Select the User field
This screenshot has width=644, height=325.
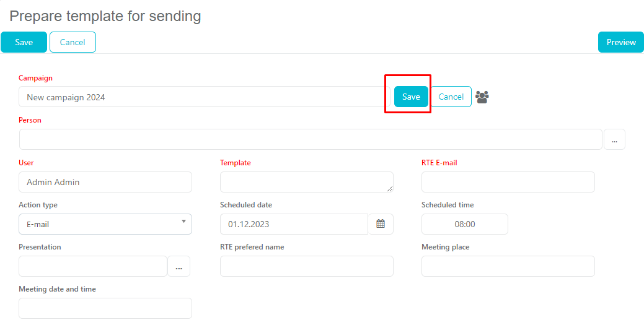pos(105,182)
